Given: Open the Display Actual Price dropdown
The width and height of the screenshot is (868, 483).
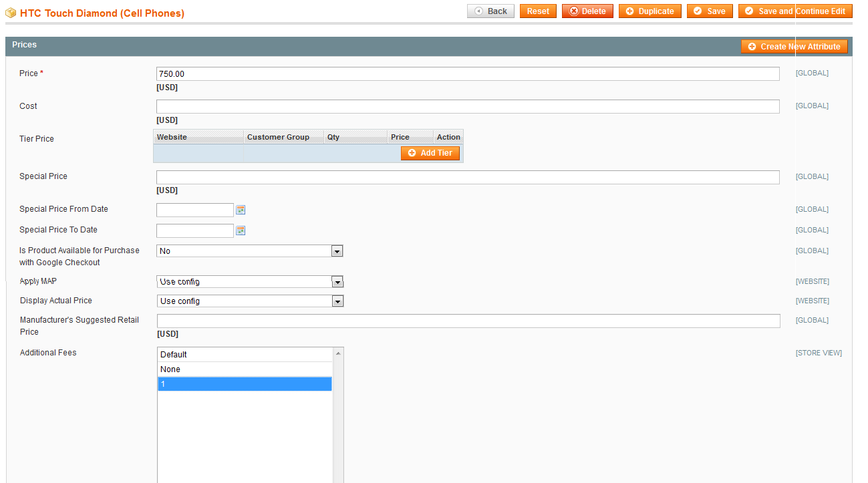Looking at the screenshot, I should click(x=250, y=301).
